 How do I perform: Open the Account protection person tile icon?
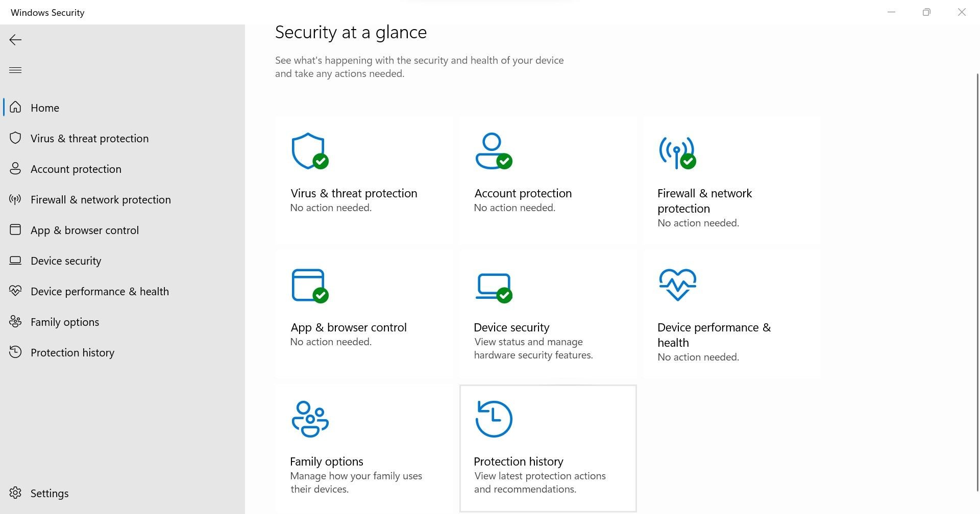pos(494,151)
